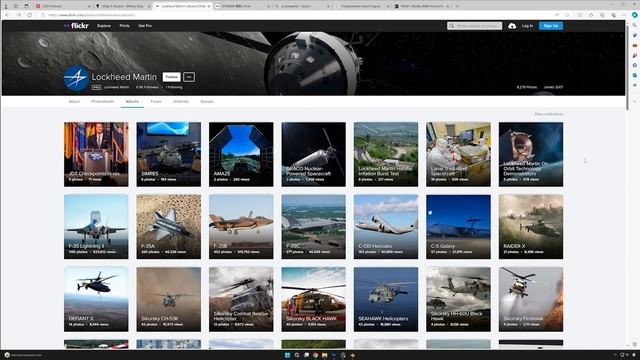Open the DRACO Nuclear-Powered Spacecraft album
The width and height of the screenshot is (640, 360).
coord(313,154)
